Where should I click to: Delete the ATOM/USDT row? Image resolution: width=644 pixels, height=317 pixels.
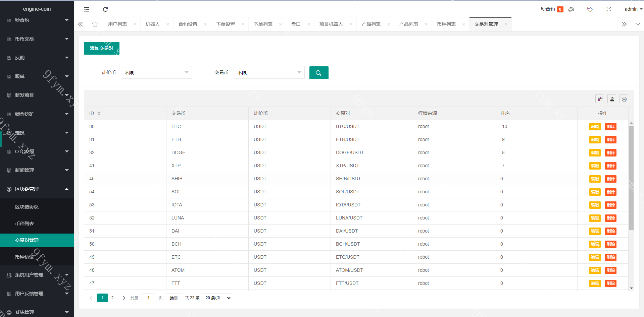(611, 270)
